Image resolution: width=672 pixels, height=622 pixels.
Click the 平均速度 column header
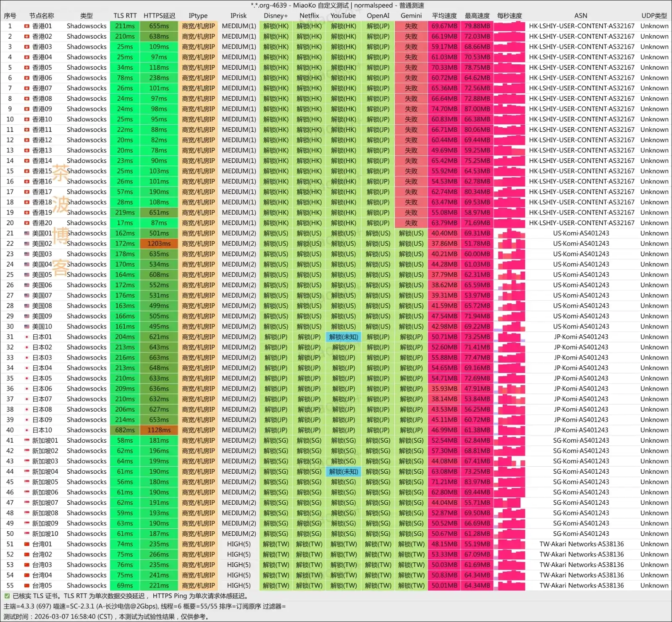444,16
